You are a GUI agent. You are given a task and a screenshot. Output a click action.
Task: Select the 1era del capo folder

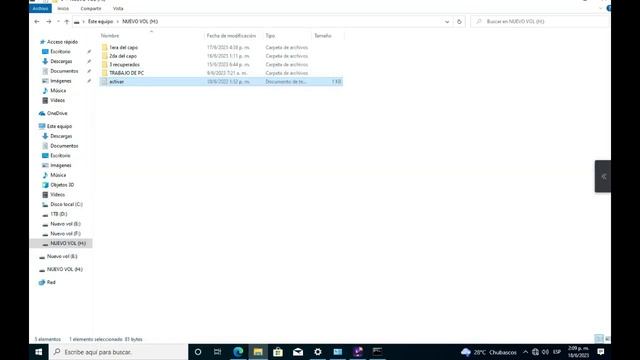[123, 48]
